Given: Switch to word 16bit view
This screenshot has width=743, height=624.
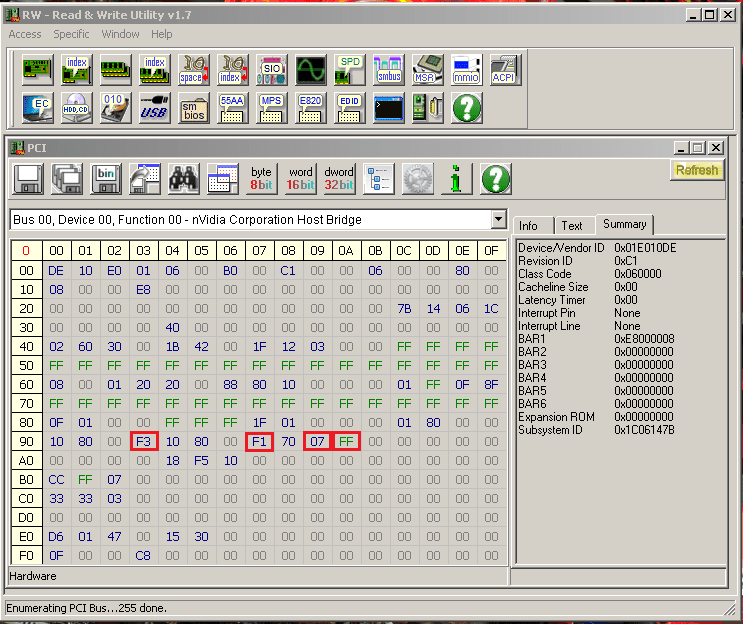Looking at the screenshot, I should [300, 178].
